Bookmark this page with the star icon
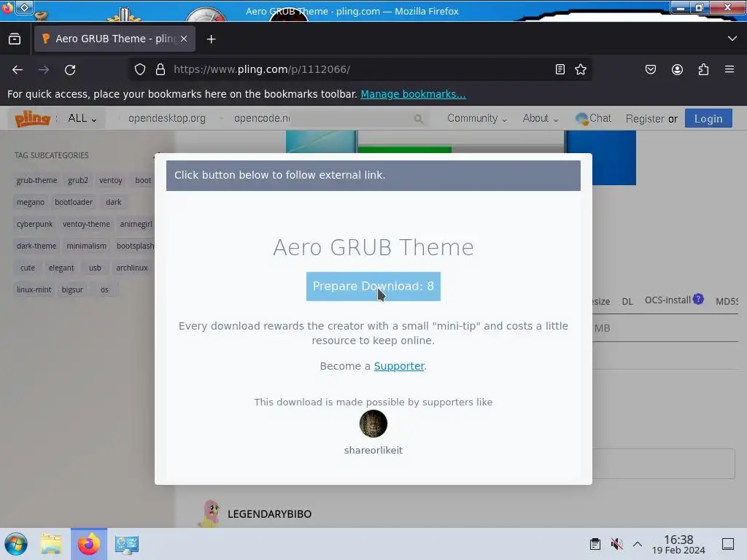Viewport: 747px width, 560px height. pos(581,69)
